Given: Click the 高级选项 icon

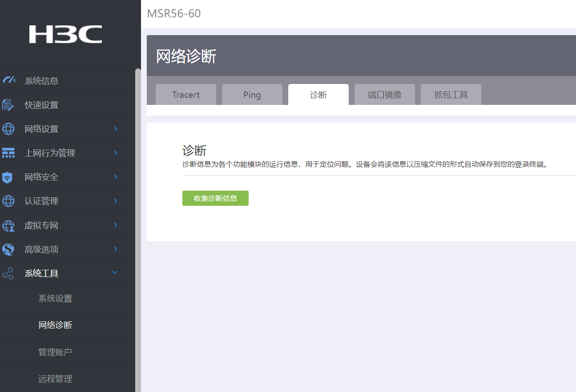Looking at the screenshot, I should [8, 249].
